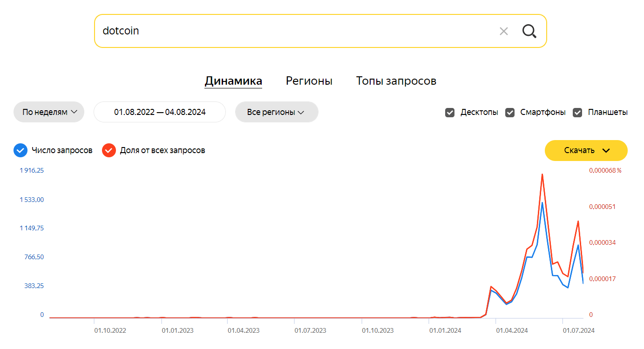Image resolution: width=644 pixels, height=349 pixels.
Task: Click the 1 916,25 left axis value
Action: click(32, 170)
